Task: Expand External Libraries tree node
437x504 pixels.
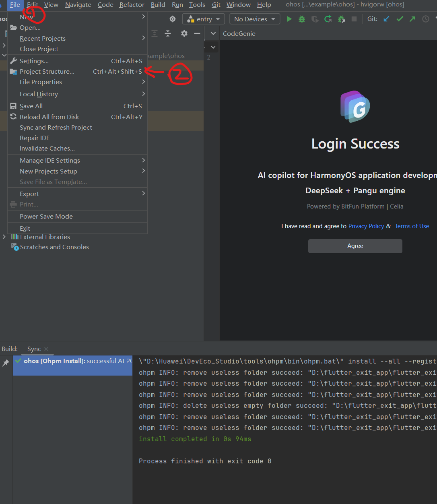Action: (x=4, y=237)
